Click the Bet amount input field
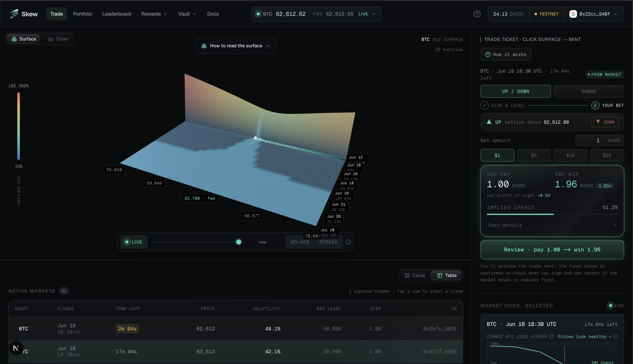Image resolution: width=633 pixels, height=364 pixels. [599, 140]
